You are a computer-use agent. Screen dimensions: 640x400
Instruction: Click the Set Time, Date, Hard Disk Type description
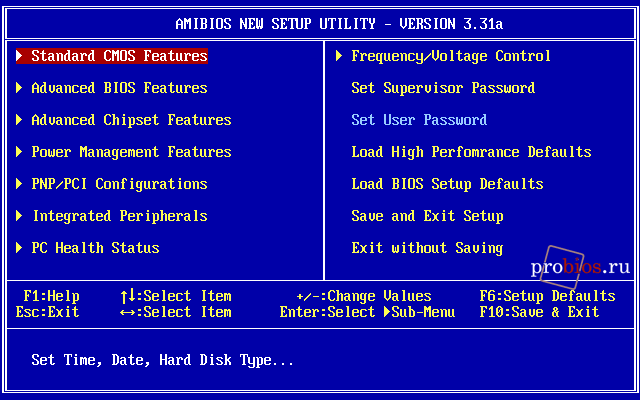[162, 360]
